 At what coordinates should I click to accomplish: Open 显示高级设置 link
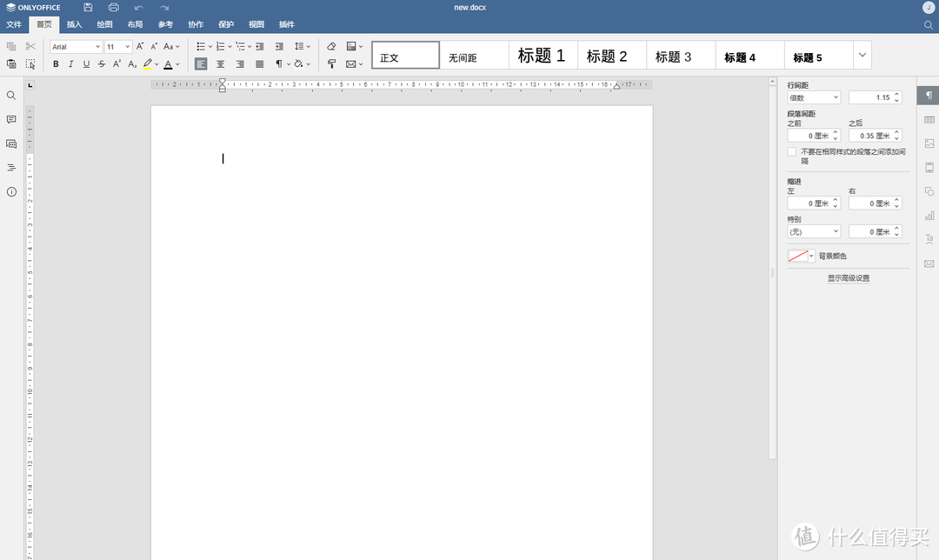pyautogui.click(x=848, y=277)
